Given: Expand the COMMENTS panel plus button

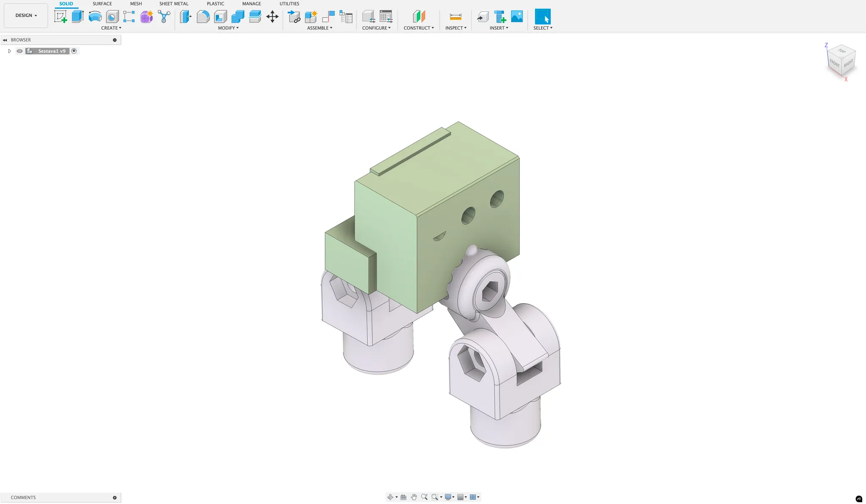Looking at the screenshot, I should (115, 498).
